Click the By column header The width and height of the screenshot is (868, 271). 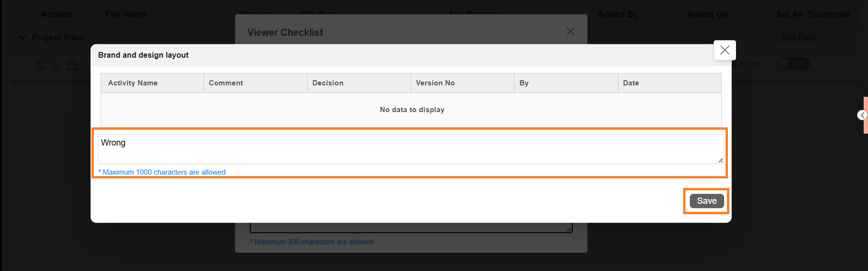click(x=524, y=83)
